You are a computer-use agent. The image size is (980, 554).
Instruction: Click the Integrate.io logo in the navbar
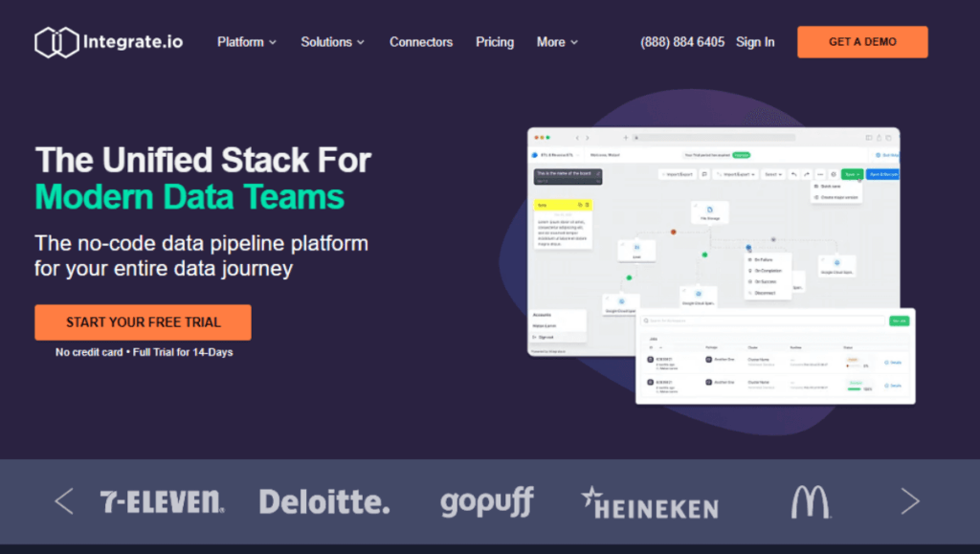tap(107, 41)
